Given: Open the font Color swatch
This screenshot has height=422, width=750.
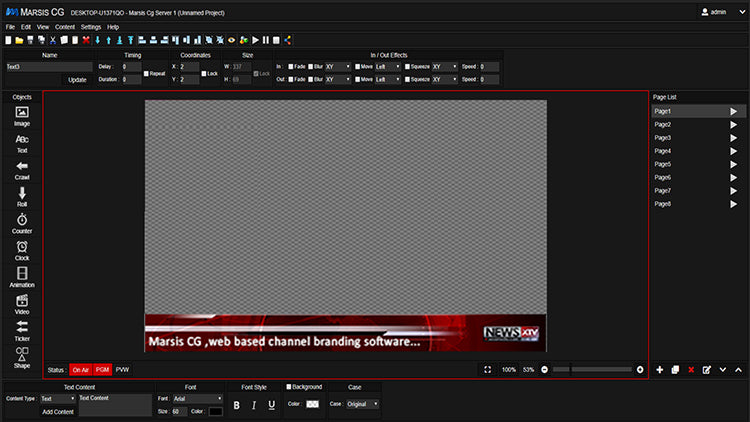Looking at the screenshot, I should pos(215,411).
